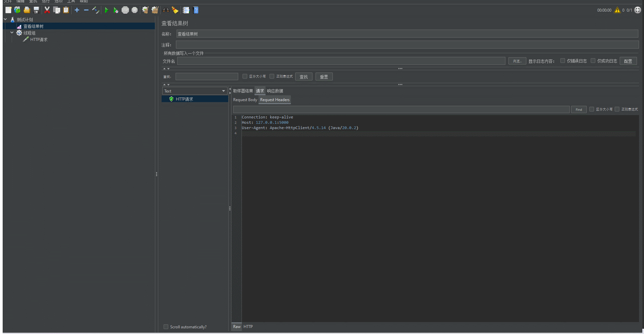Check 区分大小写 next to the Find button

coord(592,109)
